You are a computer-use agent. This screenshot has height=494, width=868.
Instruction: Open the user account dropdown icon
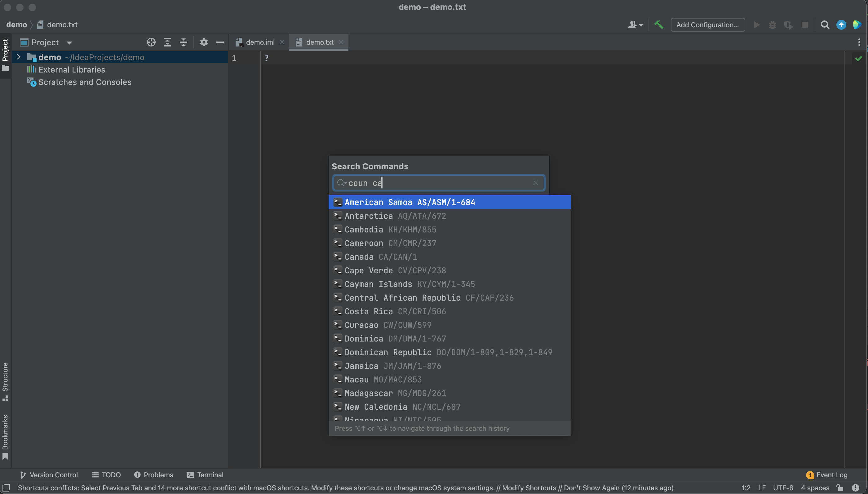(635, 25)
